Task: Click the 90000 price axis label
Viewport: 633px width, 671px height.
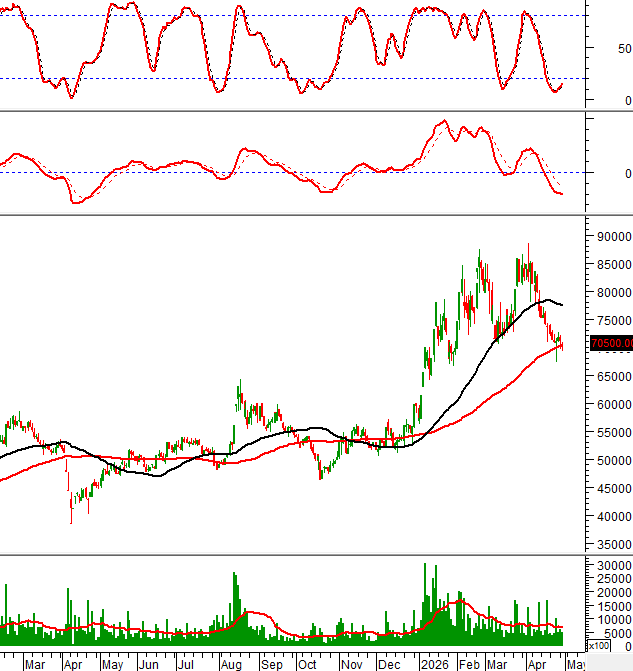Action: pyautogui.click(x=615, y=237)
